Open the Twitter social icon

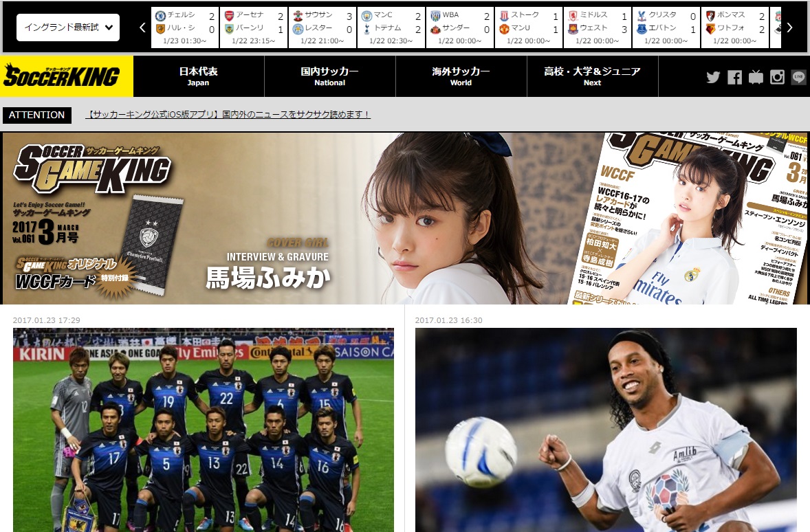point(713,78)
